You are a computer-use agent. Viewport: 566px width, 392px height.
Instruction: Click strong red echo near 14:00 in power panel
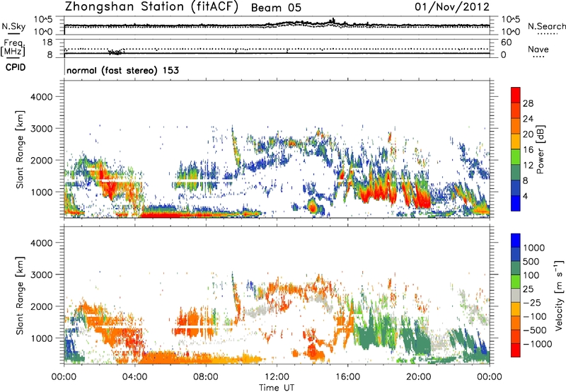point(313,207)
